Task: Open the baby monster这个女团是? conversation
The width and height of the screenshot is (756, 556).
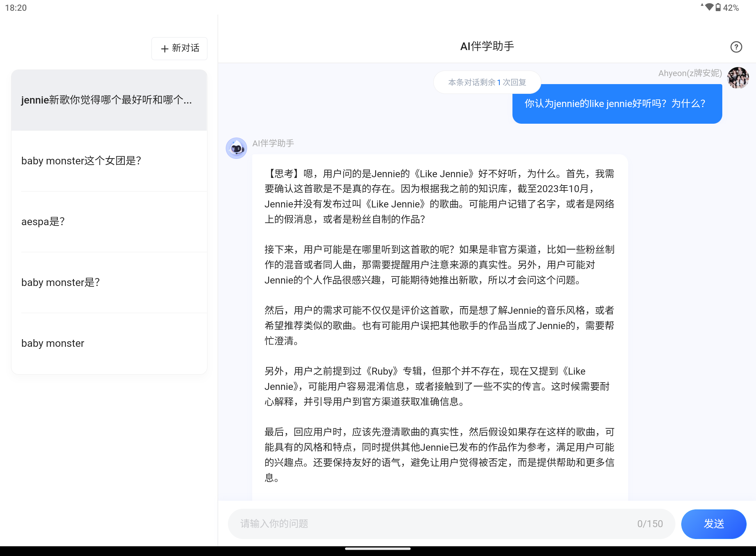Action: pos(109,161)
